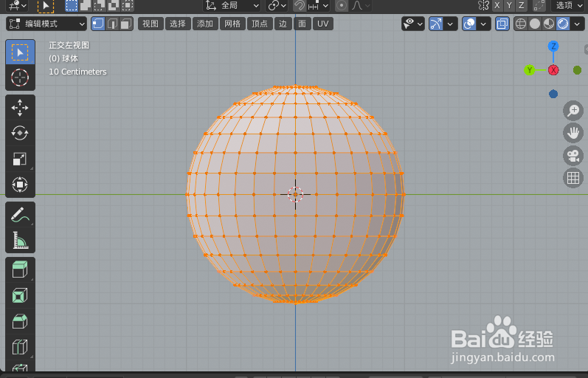Pick the Scale tool
Image resolution: width=588 pixels, height=378 pixels.
[x=20, y=159]
